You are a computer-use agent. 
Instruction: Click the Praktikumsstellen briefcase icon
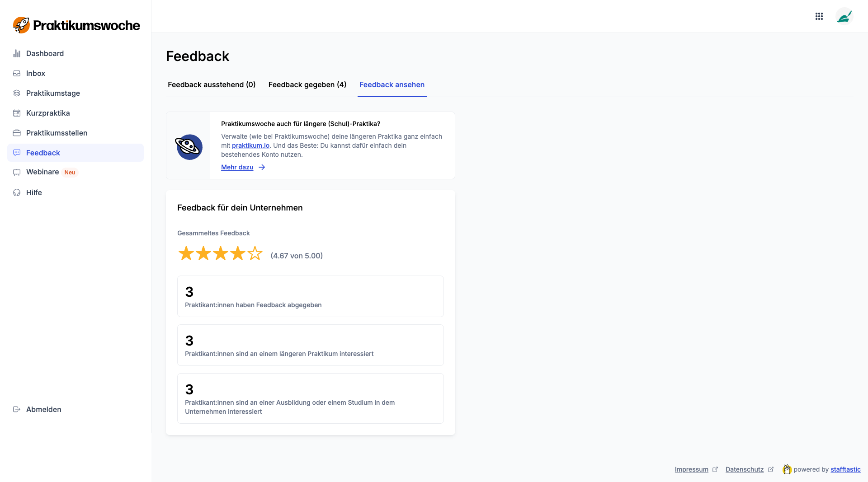[x=17, y=133]
